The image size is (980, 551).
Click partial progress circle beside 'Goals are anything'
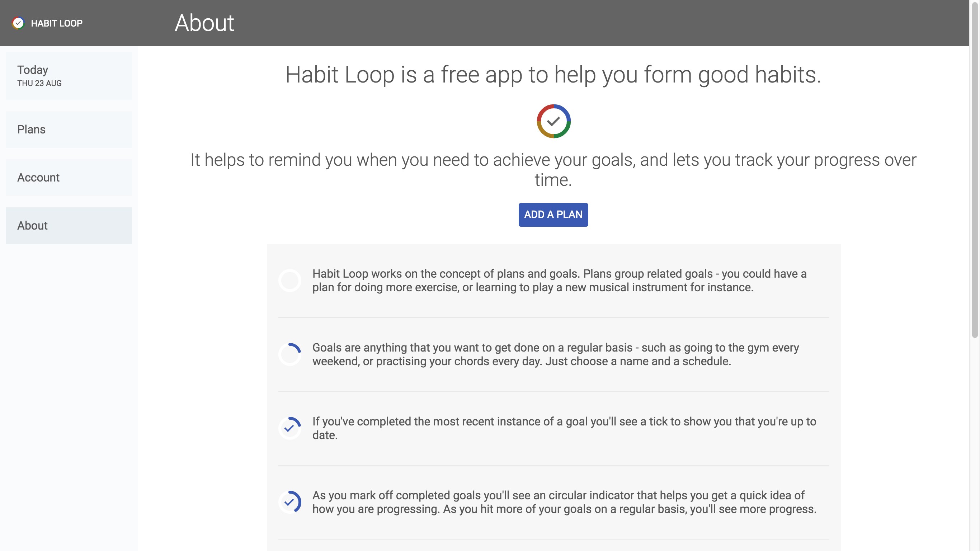[x=290, y=354]
